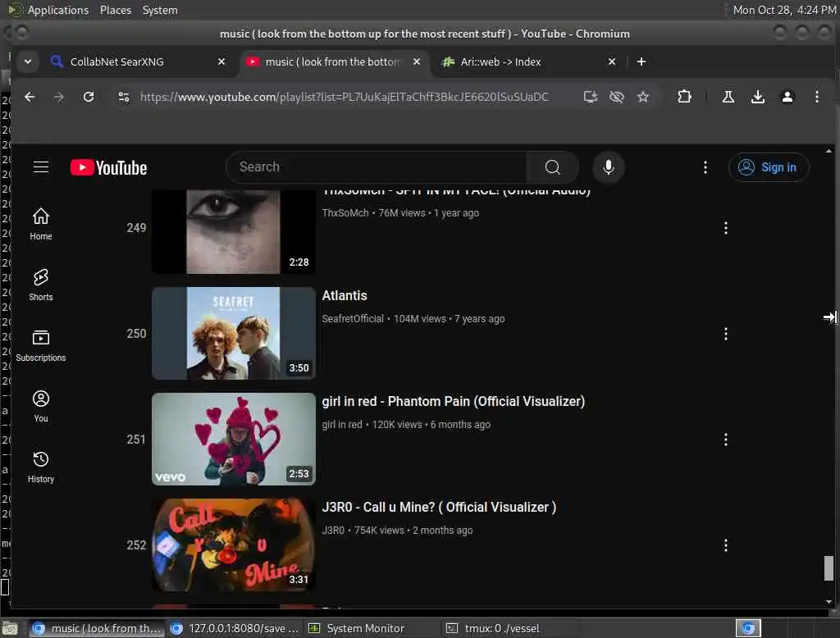This screenshot has height=638, width=840.
Task: Bookmark this page with star icon
Action: click(x=643, y=97)
